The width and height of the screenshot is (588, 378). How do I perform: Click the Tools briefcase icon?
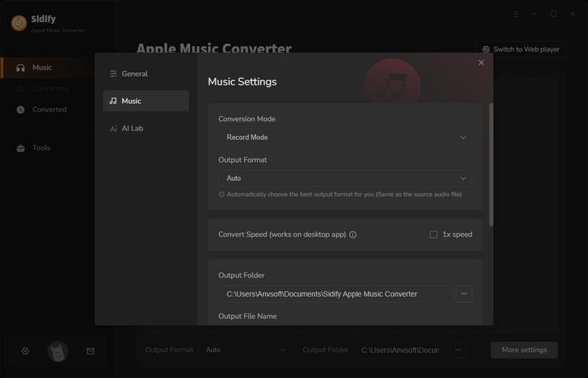coord(21,148)
